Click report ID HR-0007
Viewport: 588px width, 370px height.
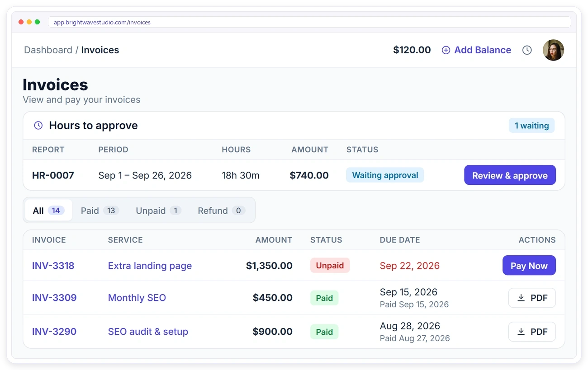pos(53,175)
